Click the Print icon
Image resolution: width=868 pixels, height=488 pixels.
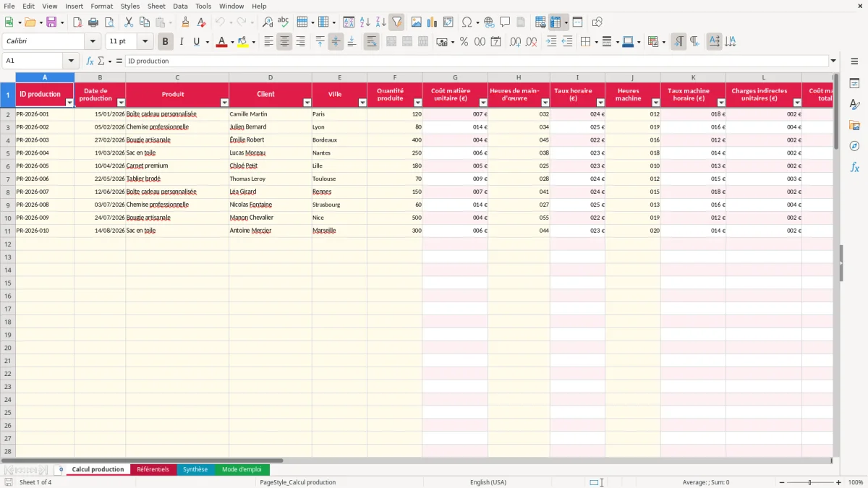click(93, 22)
